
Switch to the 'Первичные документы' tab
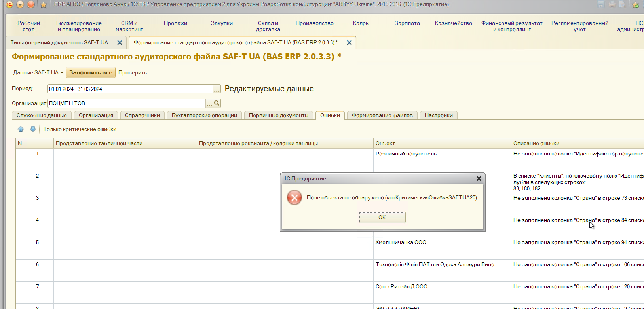click(x=279, y=115)
